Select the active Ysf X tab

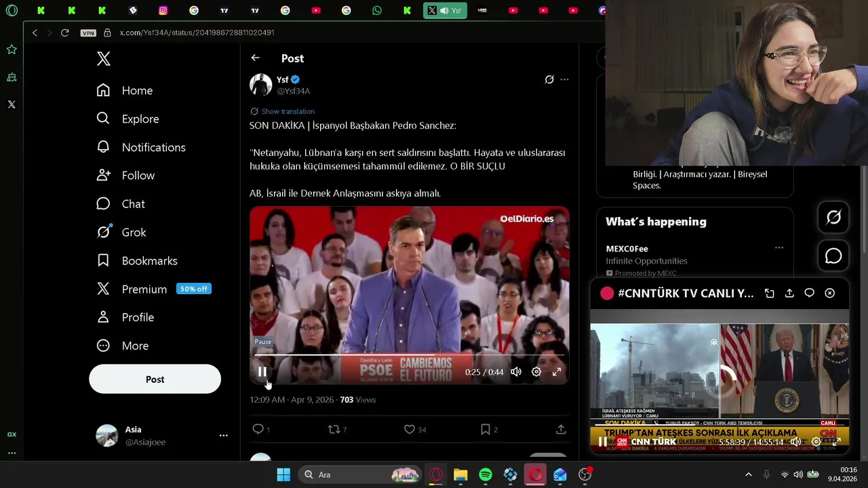445,10
